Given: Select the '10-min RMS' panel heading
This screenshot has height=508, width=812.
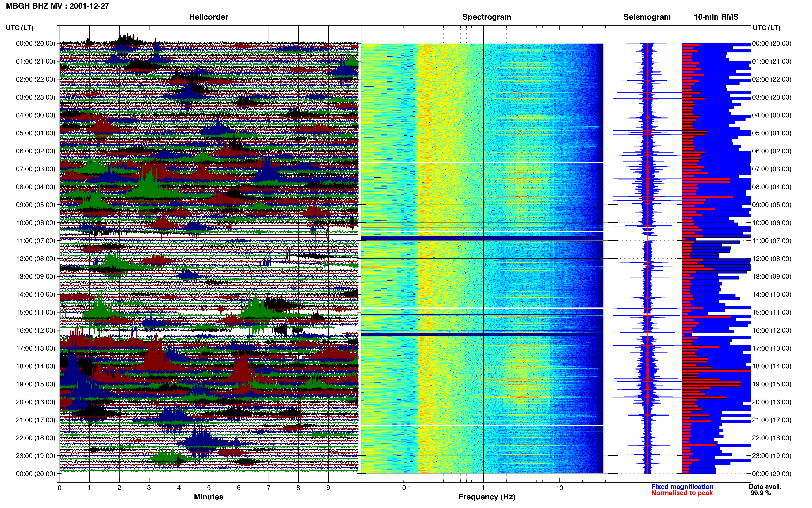Looking at the screenshot, I should 716,17.
